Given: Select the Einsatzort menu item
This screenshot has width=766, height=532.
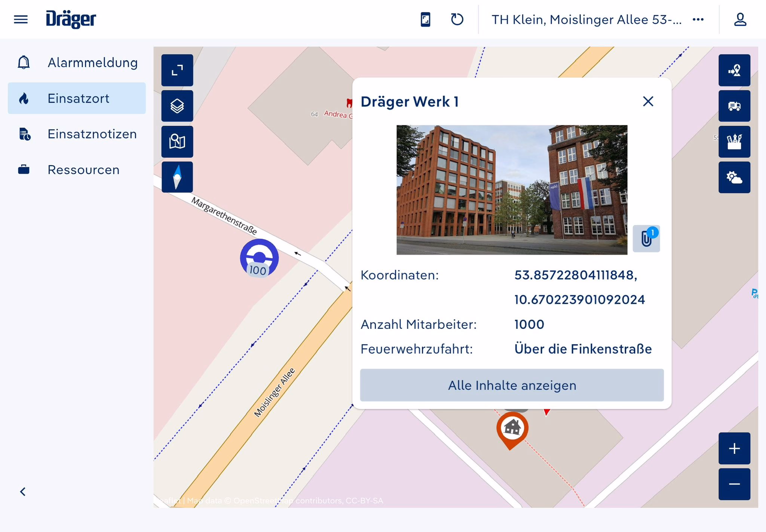Looking at the screenshot, I should click(77, 98).
